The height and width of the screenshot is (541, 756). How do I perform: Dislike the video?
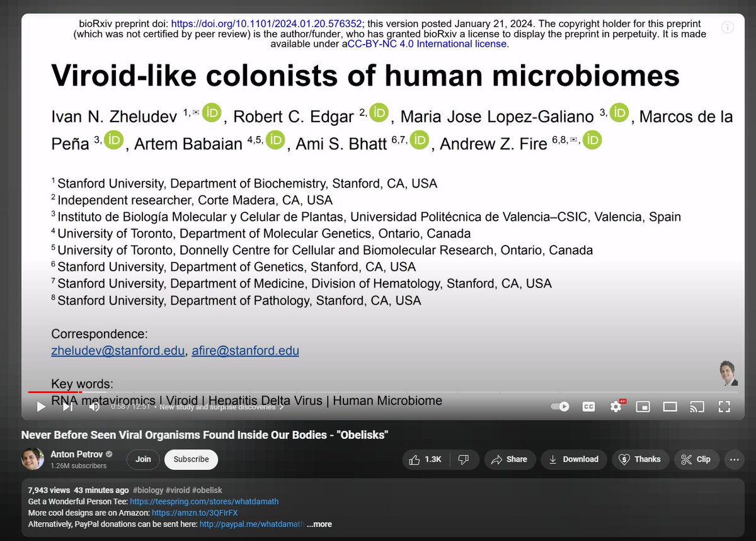(x=463, y=459)
